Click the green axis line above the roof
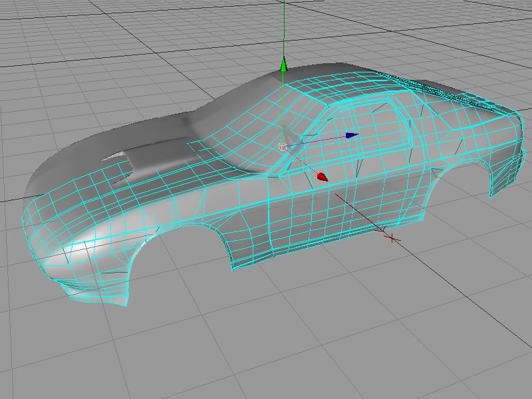Image resolution: width=532 pixels, height=399 pixels. pyautogui.click(x=283, y=27)
